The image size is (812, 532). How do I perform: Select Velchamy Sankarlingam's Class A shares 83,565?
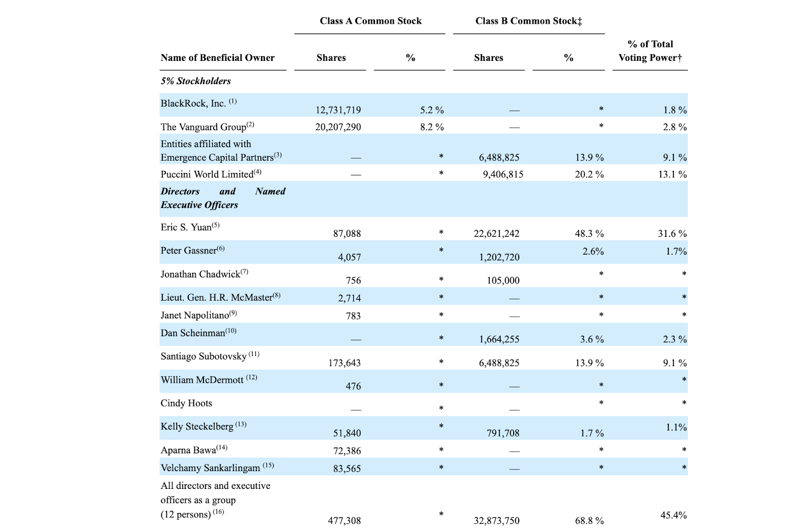point(347,469)
